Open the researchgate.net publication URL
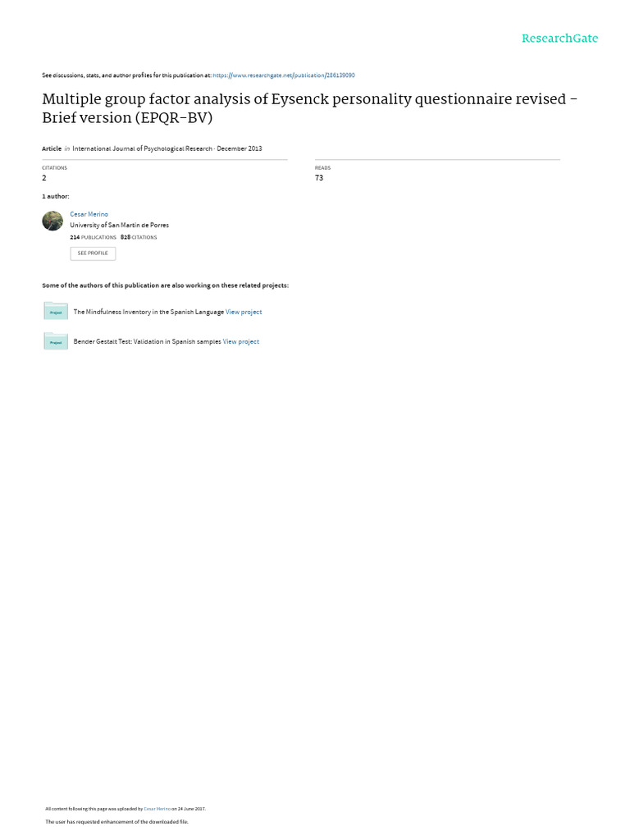 click(x=284, y=75)
